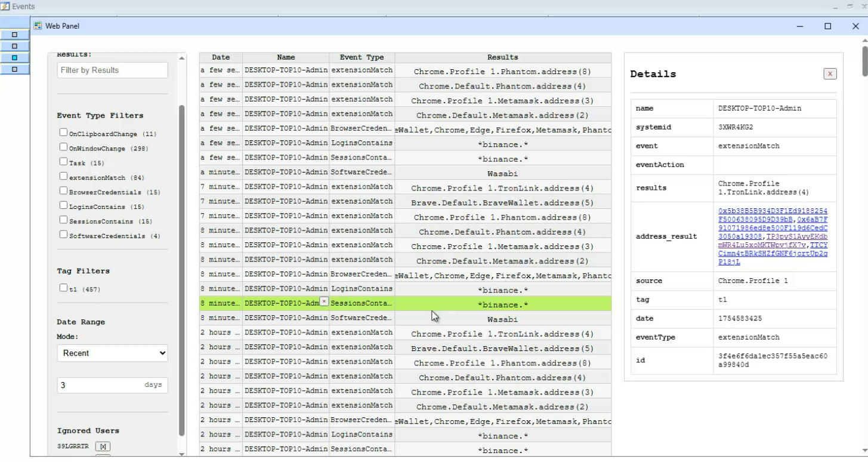
Task: Click the Events window lightning icon
Action: click(x=5, y=7)
